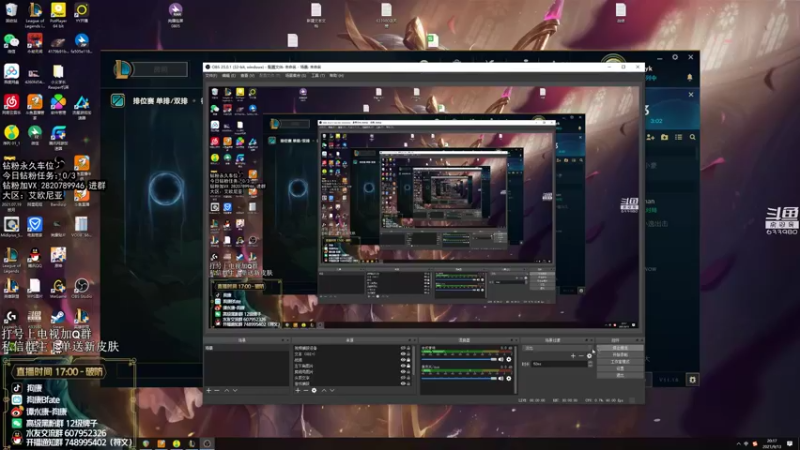The height and width of the screenshot is (450, 800).
Task: Toggle visibility eye of 视频捕获设备 source
Action: pyautogui.click(x=403, y=348)
